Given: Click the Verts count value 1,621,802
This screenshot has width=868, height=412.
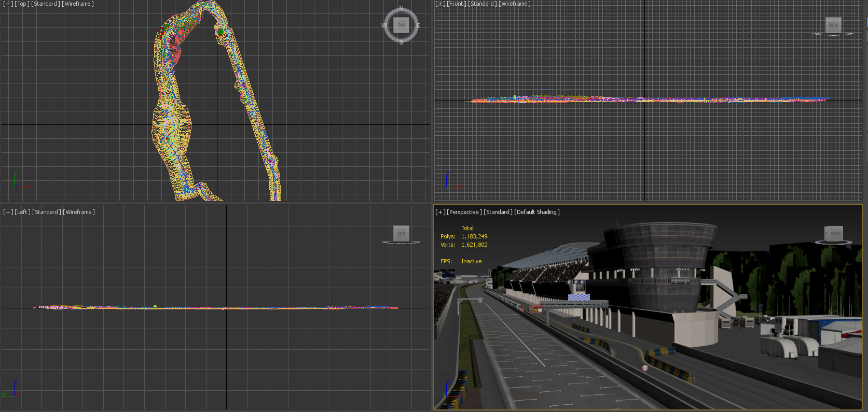Looking at the screenshot, I should point(474,245).
